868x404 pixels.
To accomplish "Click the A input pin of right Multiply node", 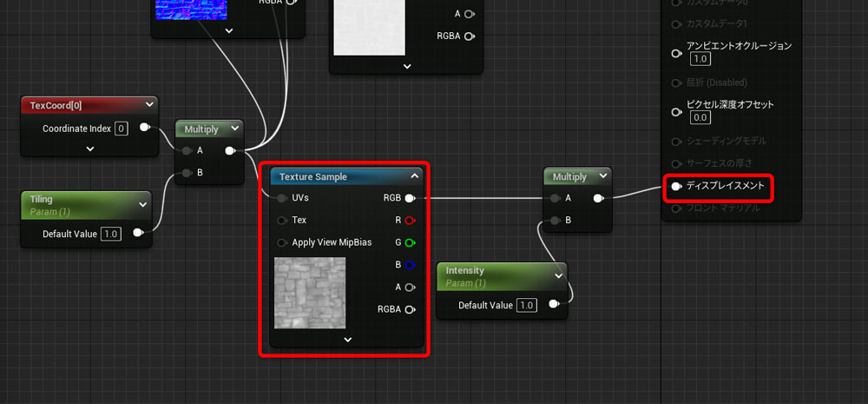I will pos(555,198).
